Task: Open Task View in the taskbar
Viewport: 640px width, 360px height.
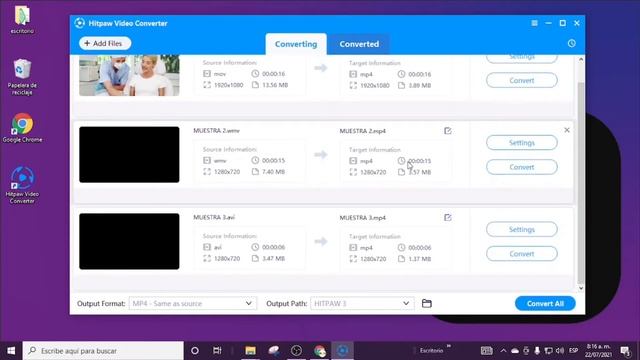Action: (217, 351)
